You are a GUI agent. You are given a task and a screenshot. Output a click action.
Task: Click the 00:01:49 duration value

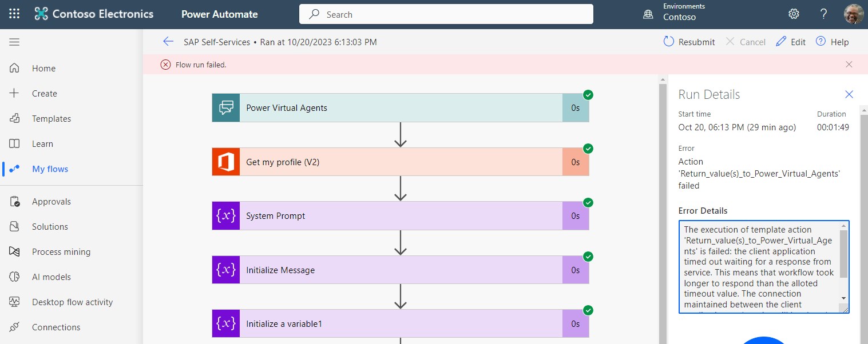pyautogui.click(x=833, y=127)
